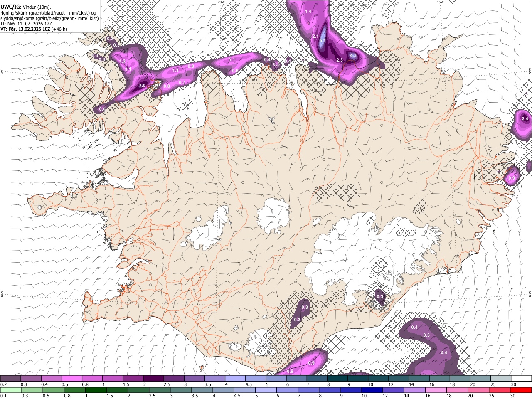532x399 pixels.
Task: Click the green swatch above label 0.5 in the bottom legend row
Action: (53, 390)
